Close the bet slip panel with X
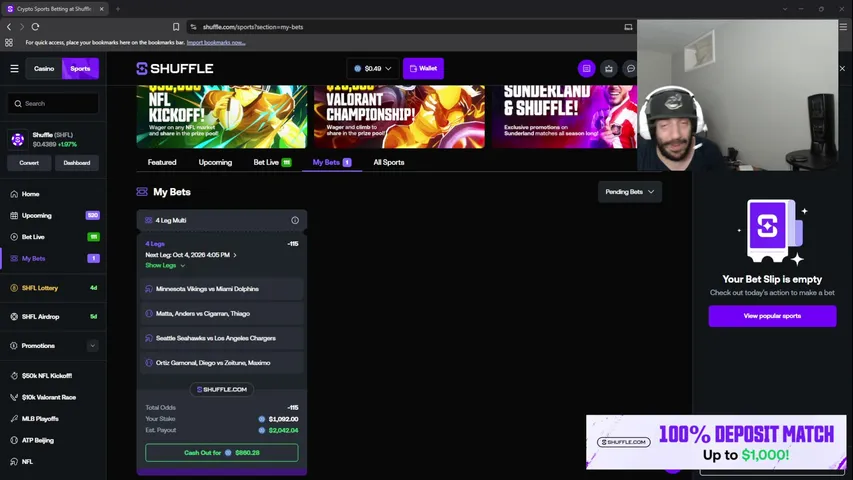Image resolution: width=853 pixels, height=480 pixels. pyautogui.click(x=842, y=69)
